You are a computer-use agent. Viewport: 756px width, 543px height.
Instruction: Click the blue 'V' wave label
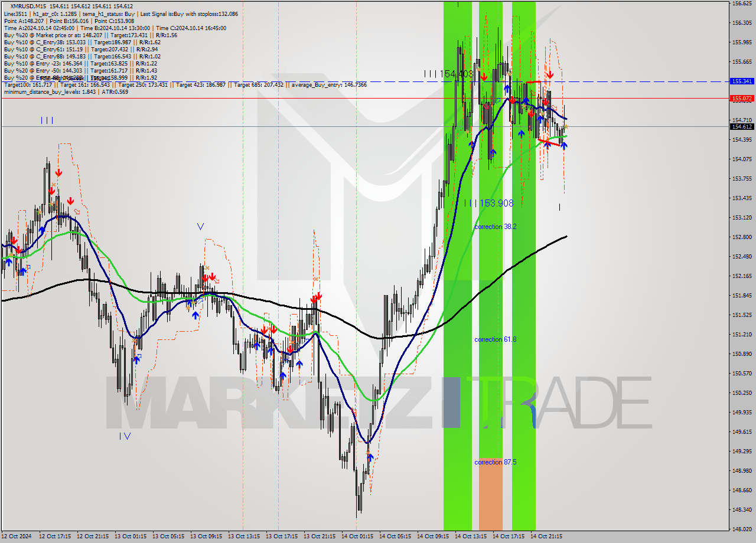201,227
